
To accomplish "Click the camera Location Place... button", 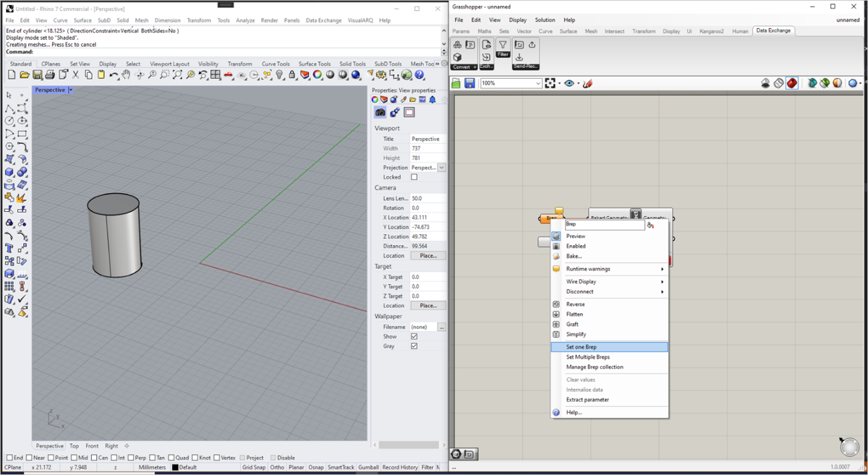I will coord(428,256).
